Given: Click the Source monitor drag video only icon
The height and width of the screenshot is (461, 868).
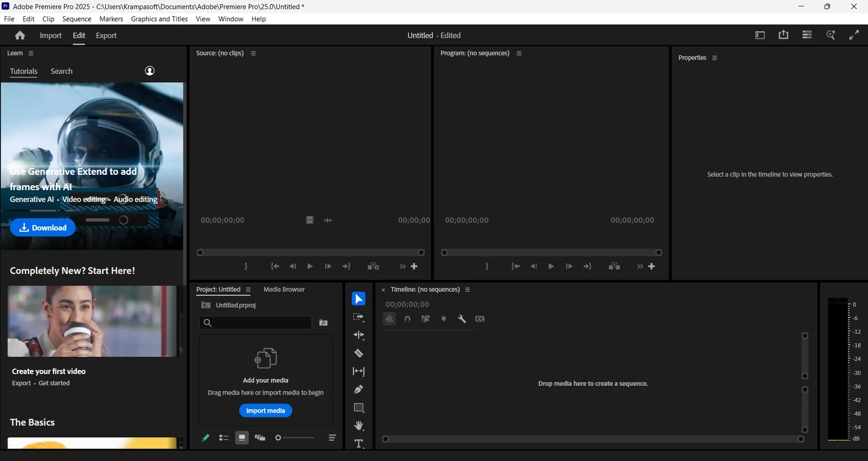Looking at the screenshot, I should pos(309,220).
